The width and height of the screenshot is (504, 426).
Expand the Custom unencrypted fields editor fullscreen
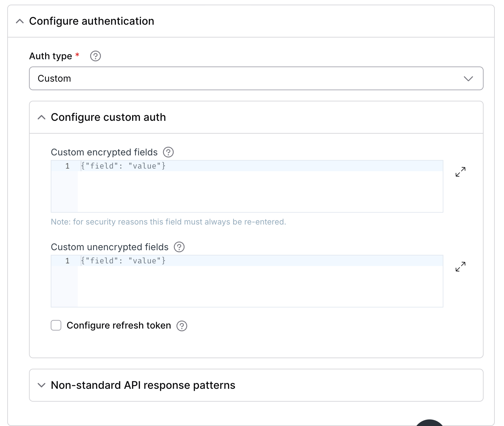click(x=461, y=267)
